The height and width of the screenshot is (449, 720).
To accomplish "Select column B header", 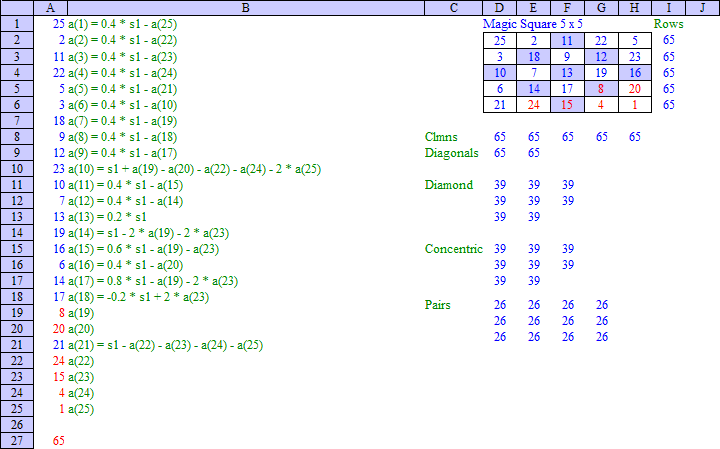I will click(x=246, y=8).
